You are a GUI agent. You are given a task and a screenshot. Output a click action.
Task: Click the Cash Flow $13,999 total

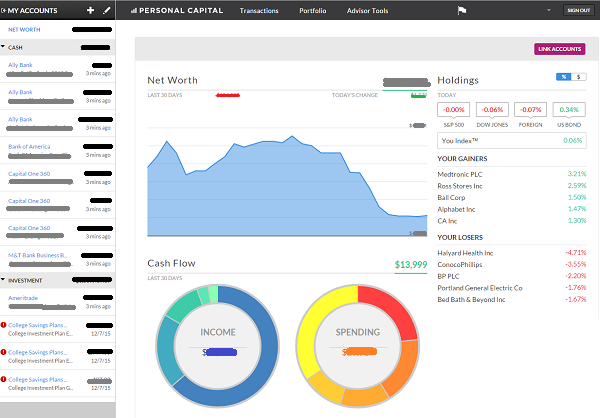pyautogui.click(x=411, y=265)
